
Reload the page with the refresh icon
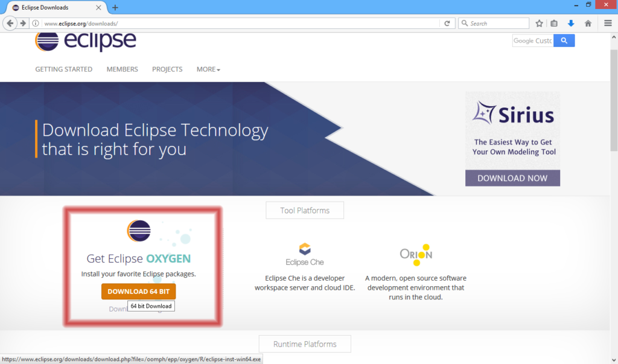[x=447, y=24]
